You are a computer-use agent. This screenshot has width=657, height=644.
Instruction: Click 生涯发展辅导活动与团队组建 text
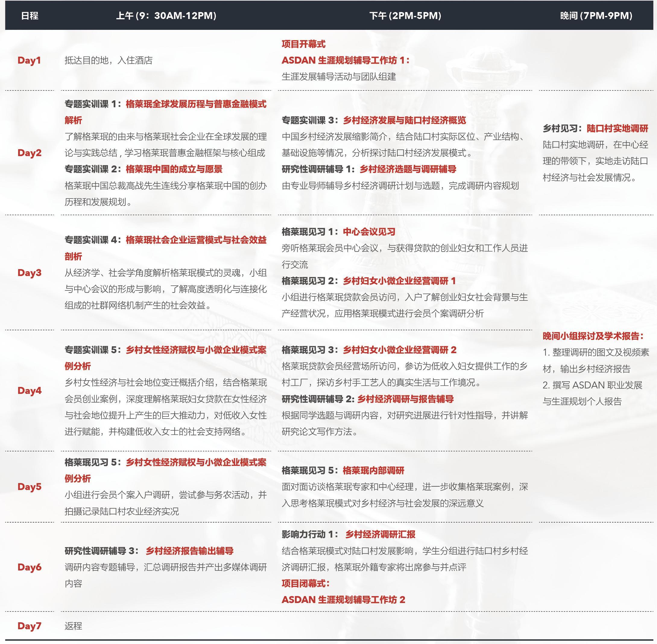(x=339, y=77)
